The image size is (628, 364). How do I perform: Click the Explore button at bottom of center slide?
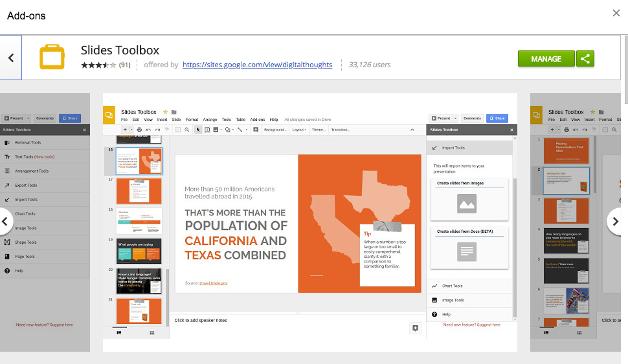(x=416, y=328)
